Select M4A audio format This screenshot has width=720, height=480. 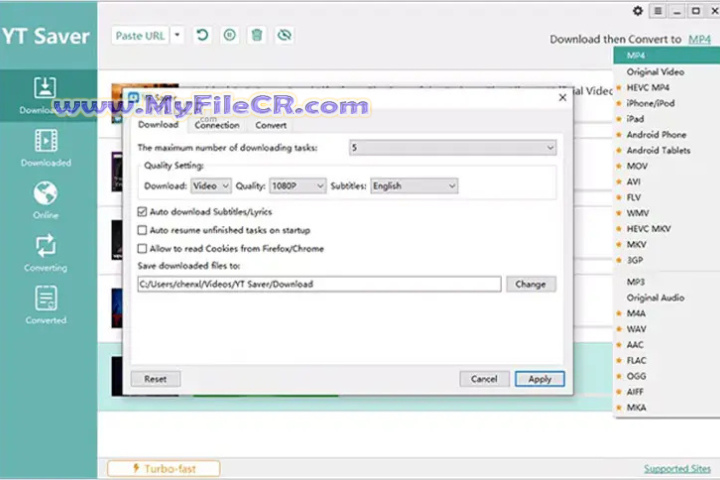[667, 313]
